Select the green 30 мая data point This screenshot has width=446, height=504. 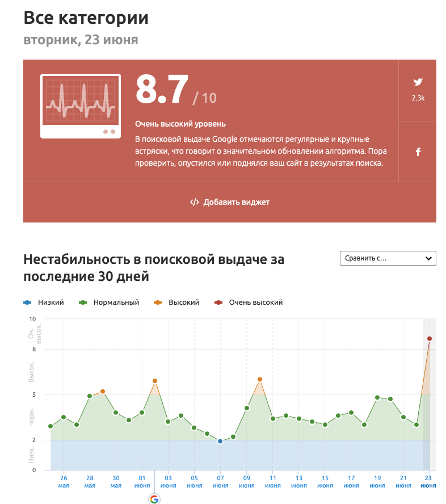click(116, 413)
